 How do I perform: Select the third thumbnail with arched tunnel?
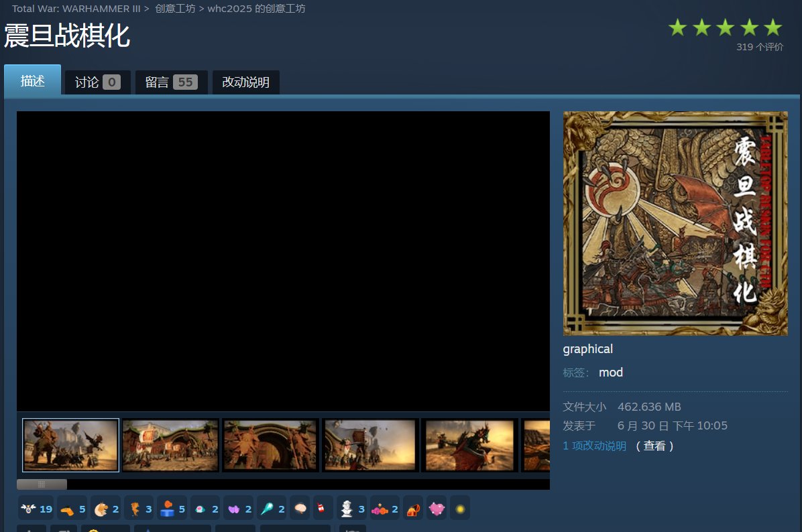270,445
